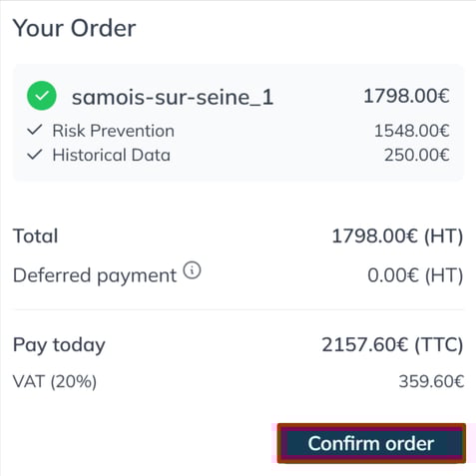The height and width of the screenshot is (476, 476).
Task: Click the Historical Data label
Action: pyautogui.click(x=112, y=155)
